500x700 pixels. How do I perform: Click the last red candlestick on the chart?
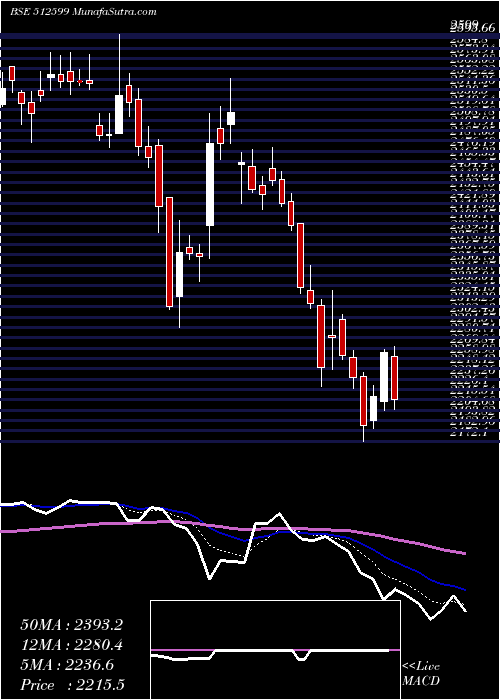point(395,378)
